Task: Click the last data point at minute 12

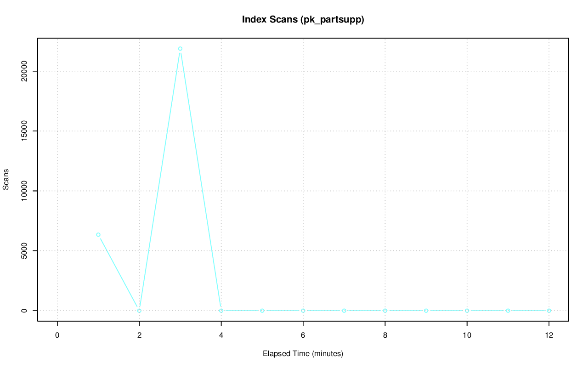Action: pos(549,311)
